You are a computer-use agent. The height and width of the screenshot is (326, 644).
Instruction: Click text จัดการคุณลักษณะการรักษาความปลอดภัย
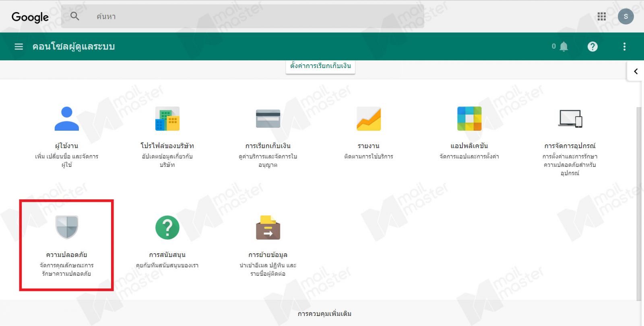click(67, 269)
